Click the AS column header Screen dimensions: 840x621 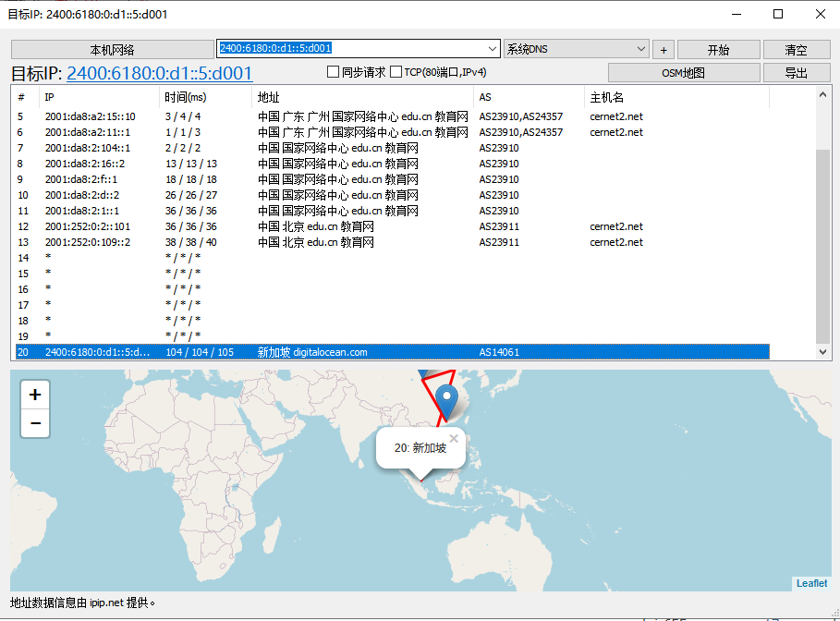click(485, 97)
